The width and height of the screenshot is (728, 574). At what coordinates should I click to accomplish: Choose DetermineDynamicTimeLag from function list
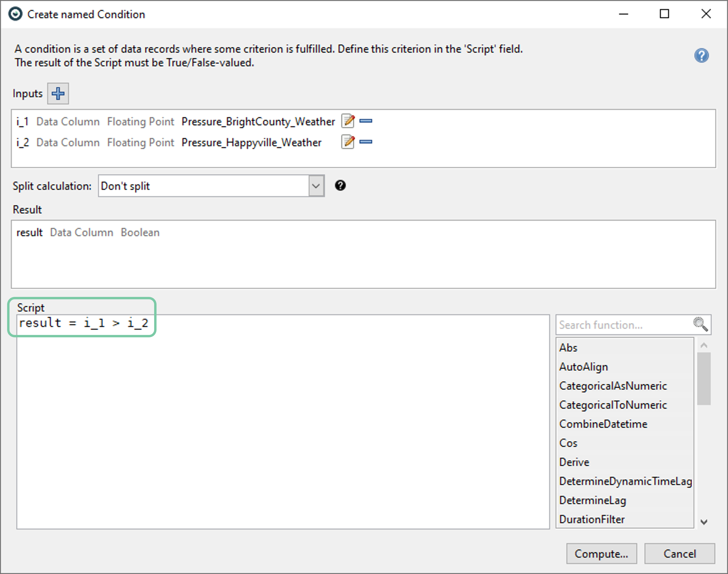pos(625,481)
